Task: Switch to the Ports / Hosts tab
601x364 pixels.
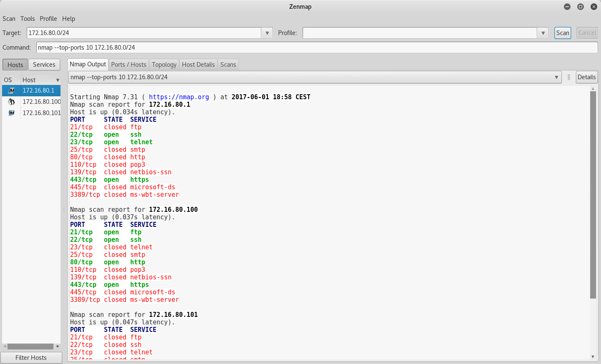Action: point(129,65)
